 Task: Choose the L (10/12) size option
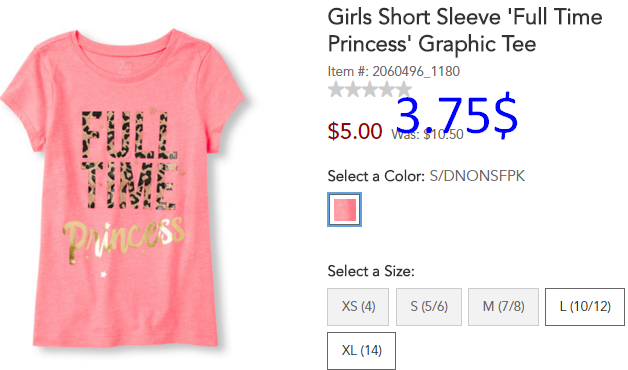click(585, 307)
